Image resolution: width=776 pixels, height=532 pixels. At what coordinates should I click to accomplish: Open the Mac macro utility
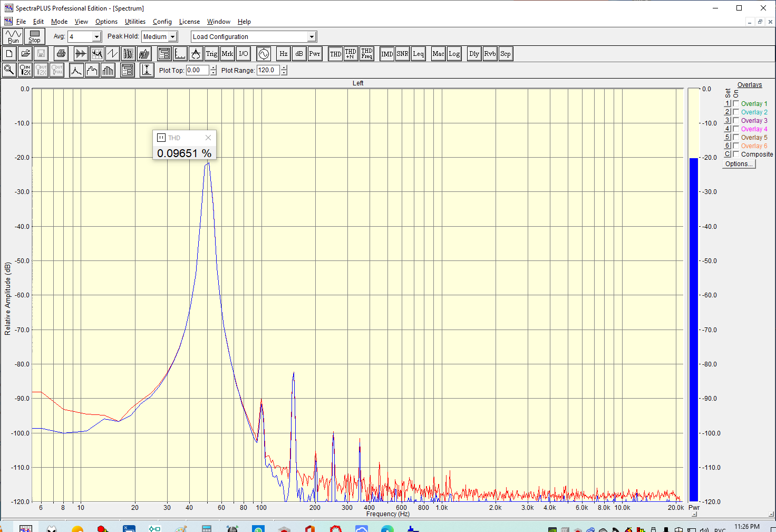tap(438, 54)
